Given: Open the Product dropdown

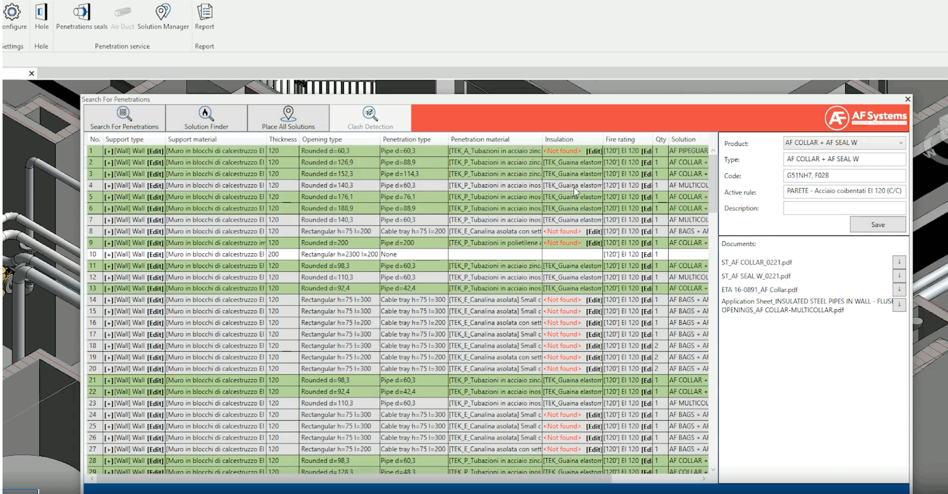Looking at the screenshot, I should point(844,143).
